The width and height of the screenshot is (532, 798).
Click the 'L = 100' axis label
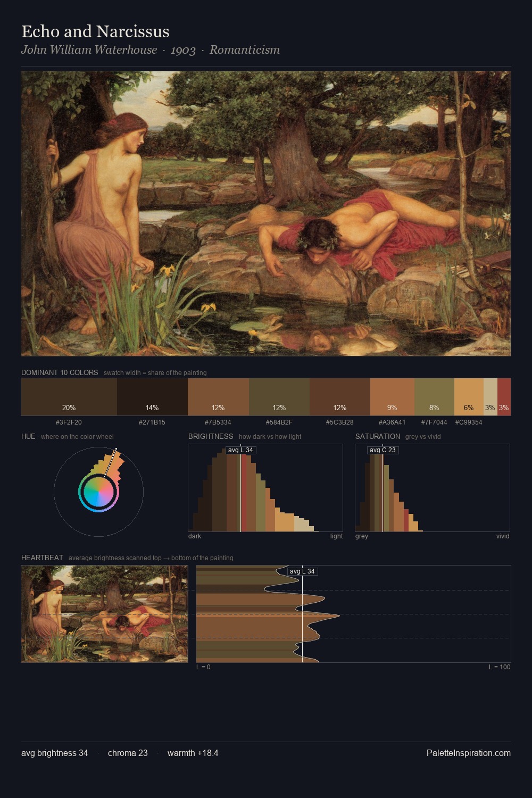point(500,667)
